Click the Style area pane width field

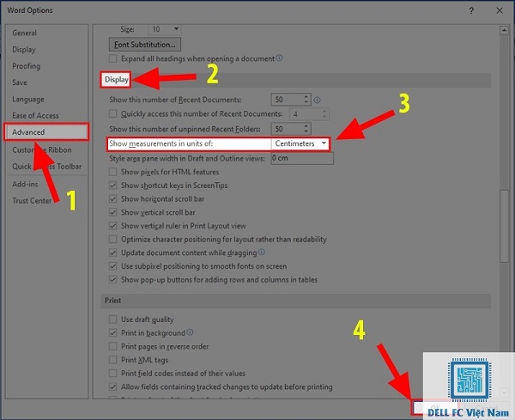click(x=301, y=159)
